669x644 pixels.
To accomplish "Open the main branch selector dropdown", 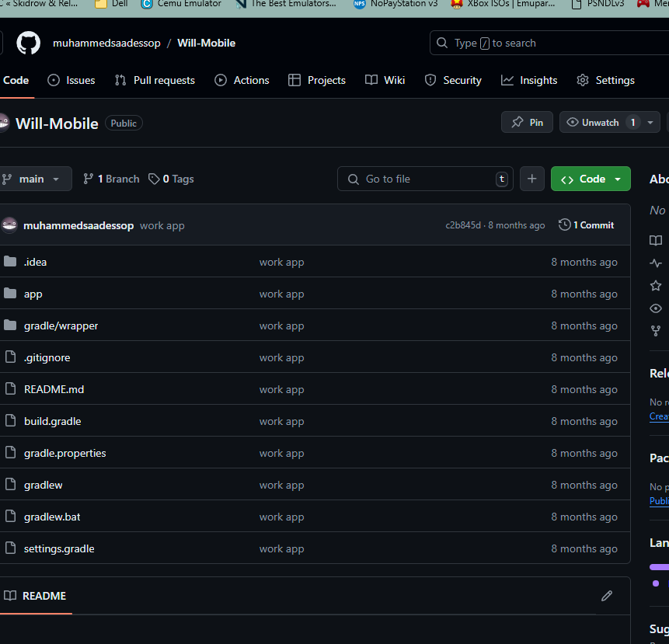I will point(33,179).
